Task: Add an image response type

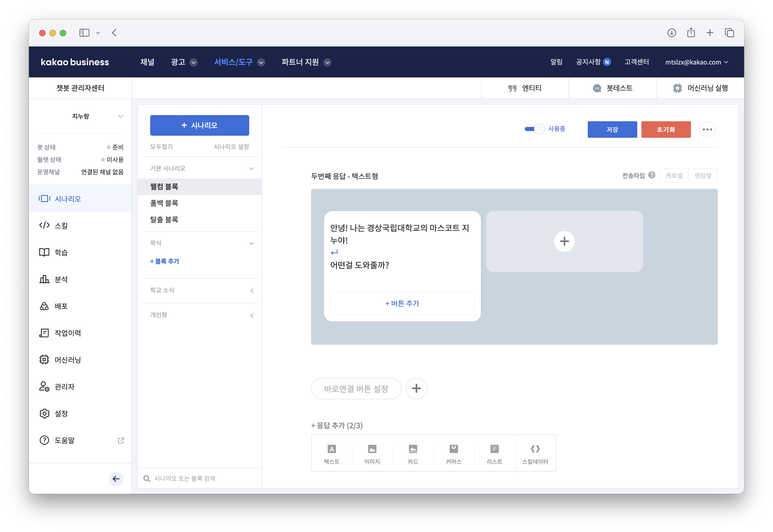Action: click(x=372, y=453)
